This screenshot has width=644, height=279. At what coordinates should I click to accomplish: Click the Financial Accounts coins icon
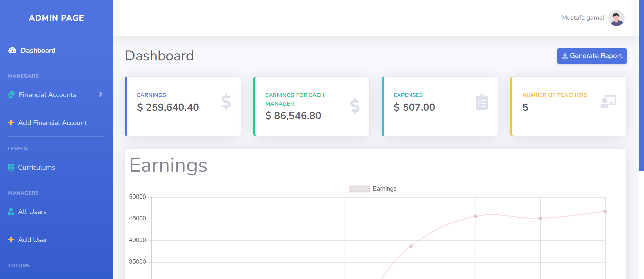[11, 95]
